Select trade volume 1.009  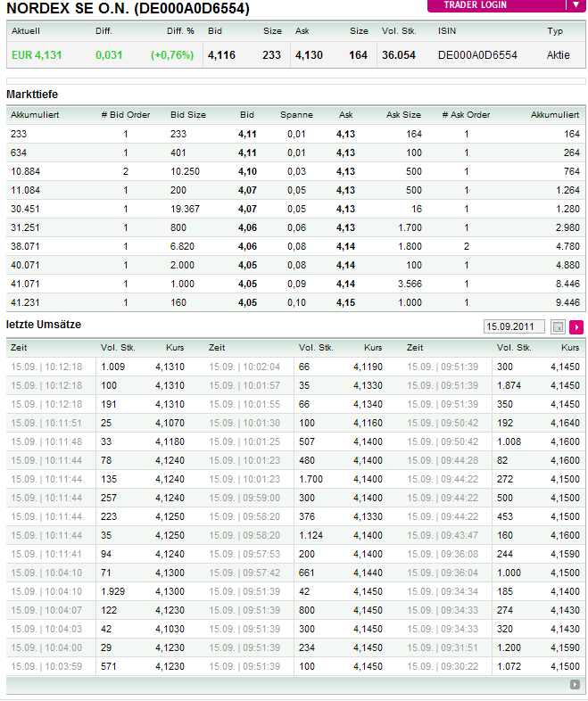113,367
